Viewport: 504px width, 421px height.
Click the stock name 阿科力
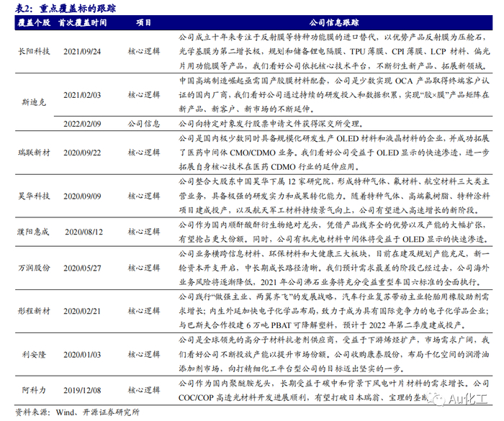pos(34,390)
